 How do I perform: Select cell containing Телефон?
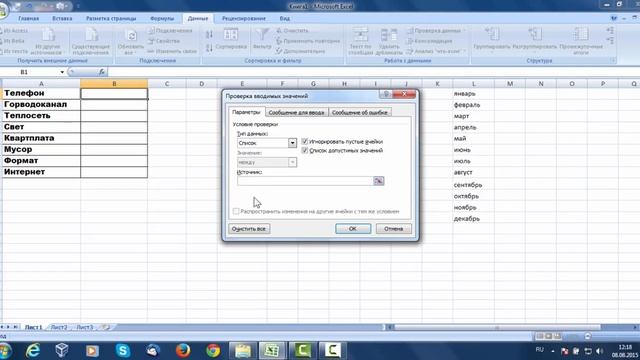point(41,93)
